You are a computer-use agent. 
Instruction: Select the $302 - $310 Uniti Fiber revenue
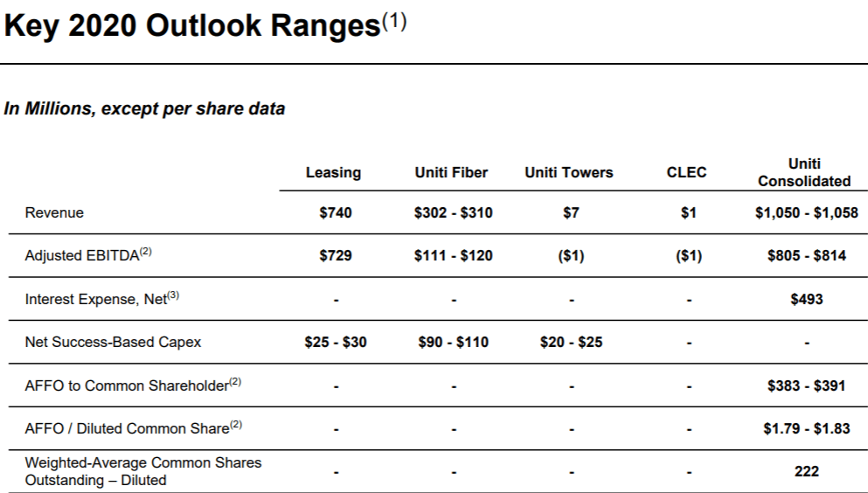(x=454, y=212)
